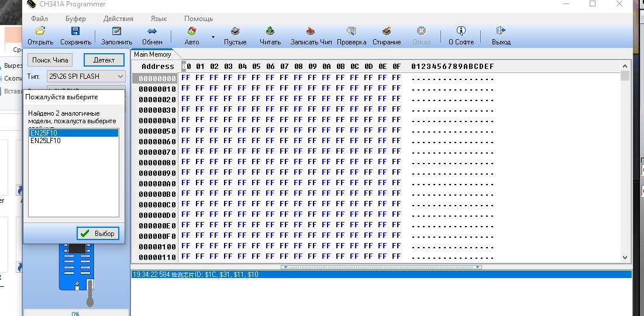The width and height of the screenshot is (644, 316).
Task: Click the Открыть (Open) folder icon
Action: 40,32
